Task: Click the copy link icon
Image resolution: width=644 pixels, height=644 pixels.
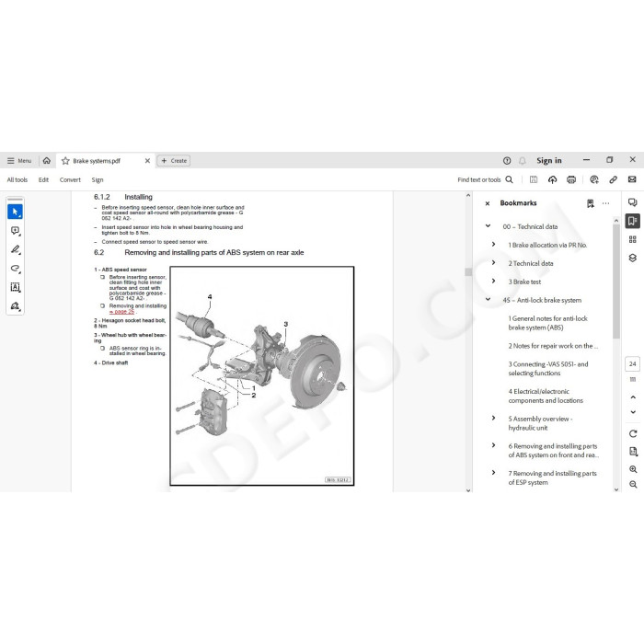Action: point(614,179)
